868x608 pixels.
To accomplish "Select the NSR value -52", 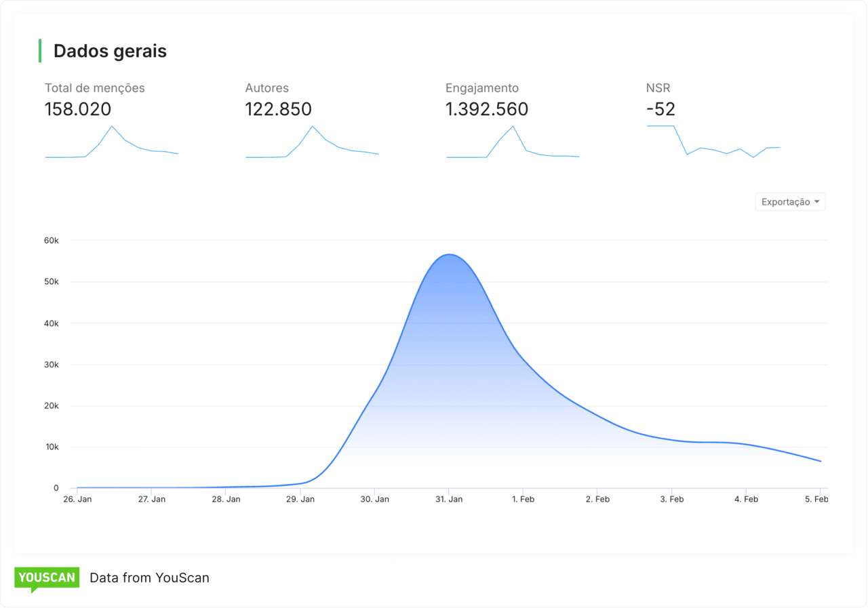I will point(660,109).
